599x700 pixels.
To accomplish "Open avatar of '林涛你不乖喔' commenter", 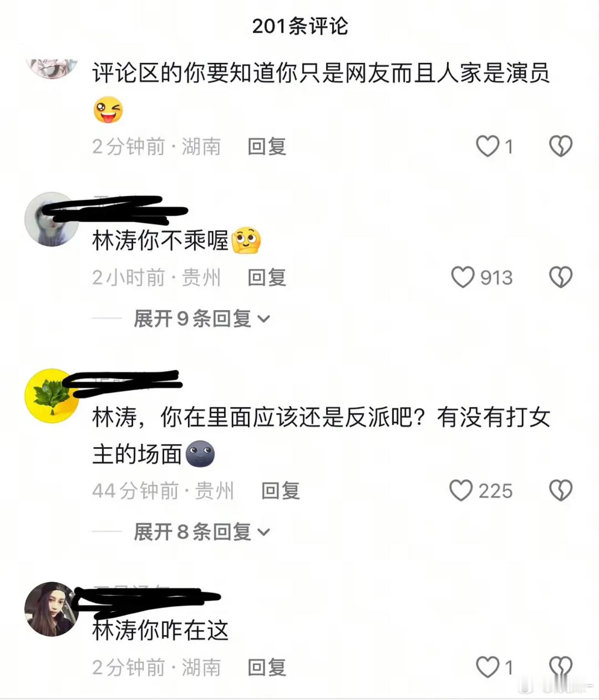I will coord(52,219).
